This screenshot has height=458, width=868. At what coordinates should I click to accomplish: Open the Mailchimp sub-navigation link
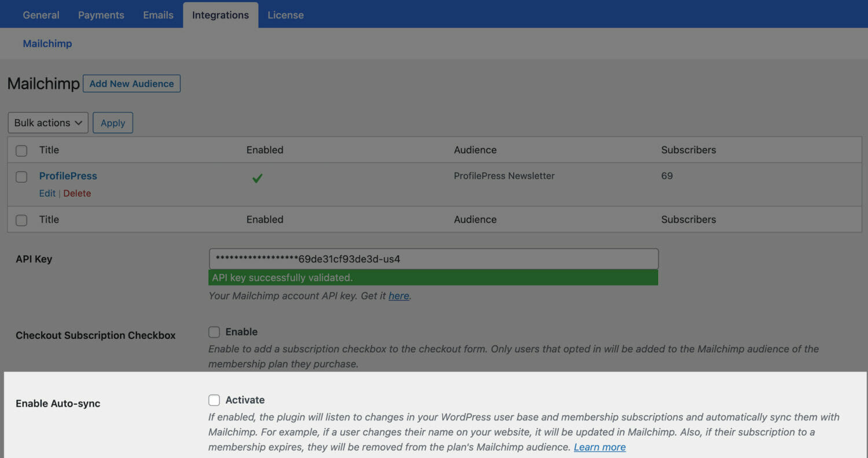click(x=47, y=43)
